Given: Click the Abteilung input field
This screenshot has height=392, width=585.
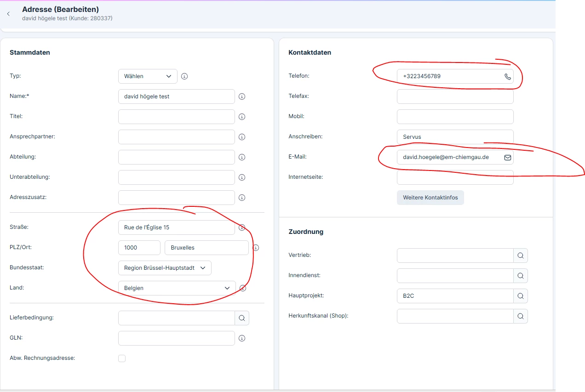Looking at the screenshot, I should point(177,157).
